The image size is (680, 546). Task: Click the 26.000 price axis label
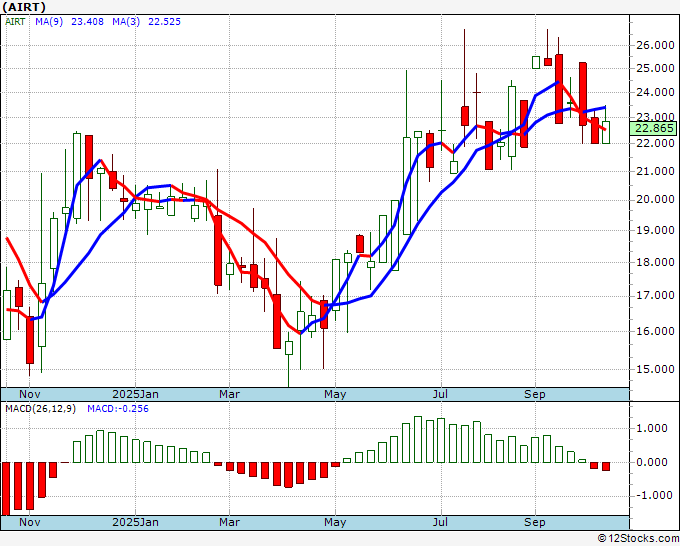[654, 45]
